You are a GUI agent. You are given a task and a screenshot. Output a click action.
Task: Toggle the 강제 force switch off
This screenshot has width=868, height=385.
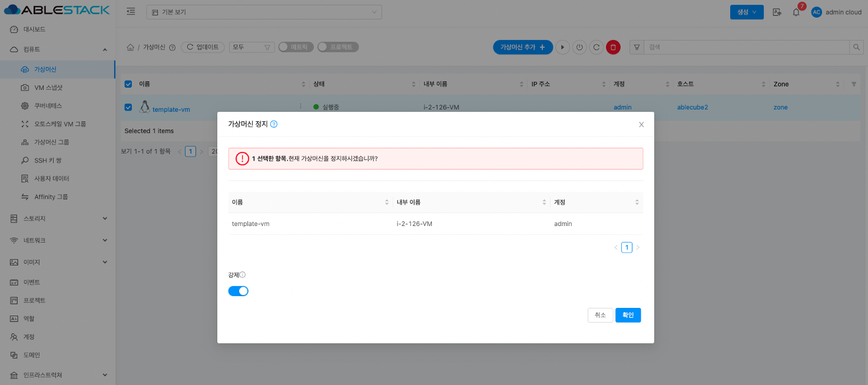point(238,291)
